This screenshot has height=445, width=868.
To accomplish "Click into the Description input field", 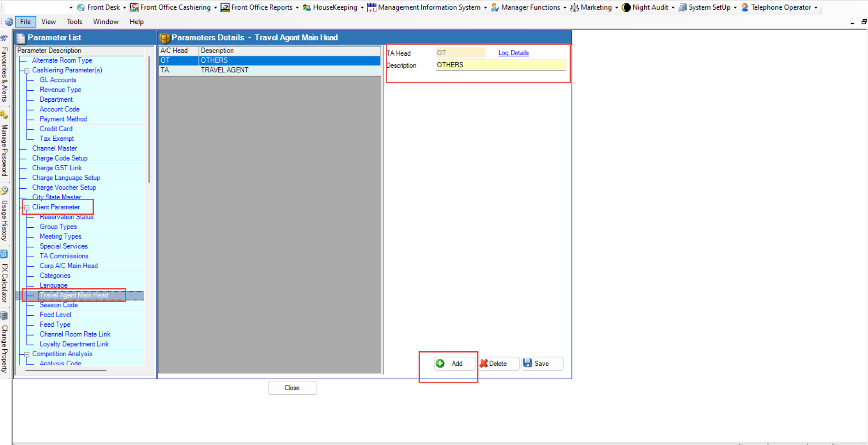I will coord(500,65).
